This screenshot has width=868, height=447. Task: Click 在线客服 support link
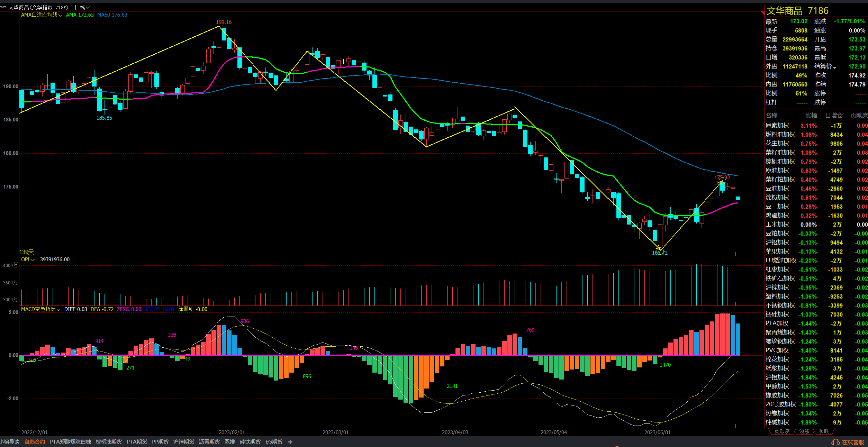point(853,442)
